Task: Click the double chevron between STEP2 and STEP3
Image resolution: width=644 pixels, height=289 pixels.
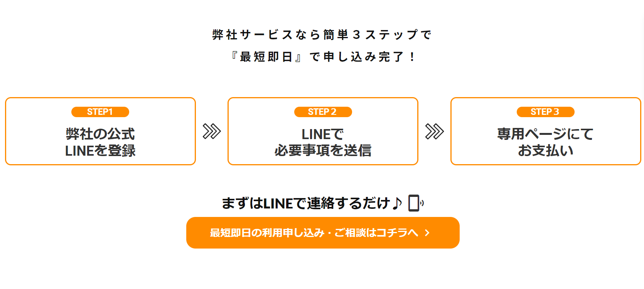Action: point(435,131)
